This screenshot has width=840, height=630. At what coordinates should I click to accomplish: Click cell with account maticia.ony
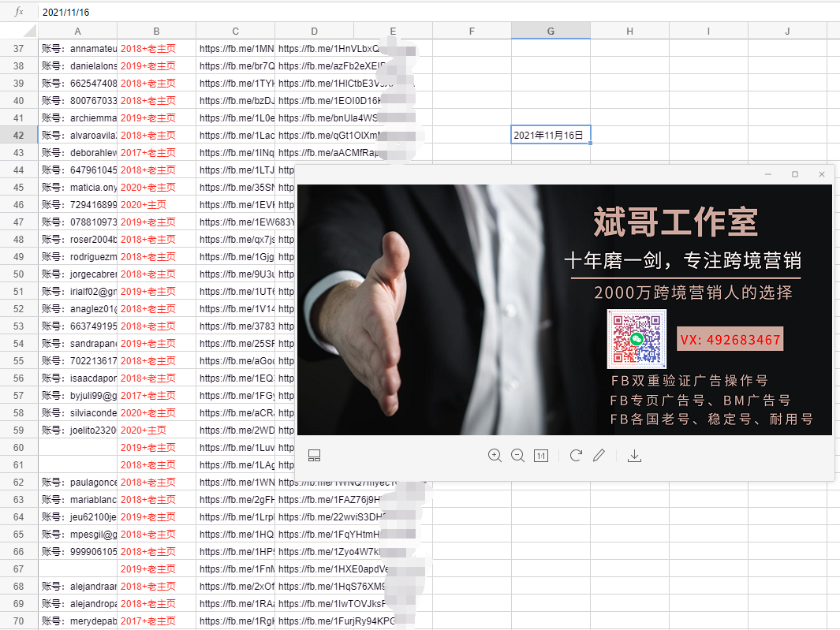coord(77,187)
